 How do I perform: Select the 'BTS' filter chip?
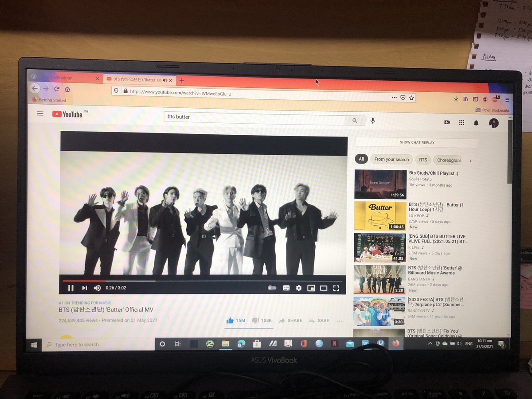point(423,160)
